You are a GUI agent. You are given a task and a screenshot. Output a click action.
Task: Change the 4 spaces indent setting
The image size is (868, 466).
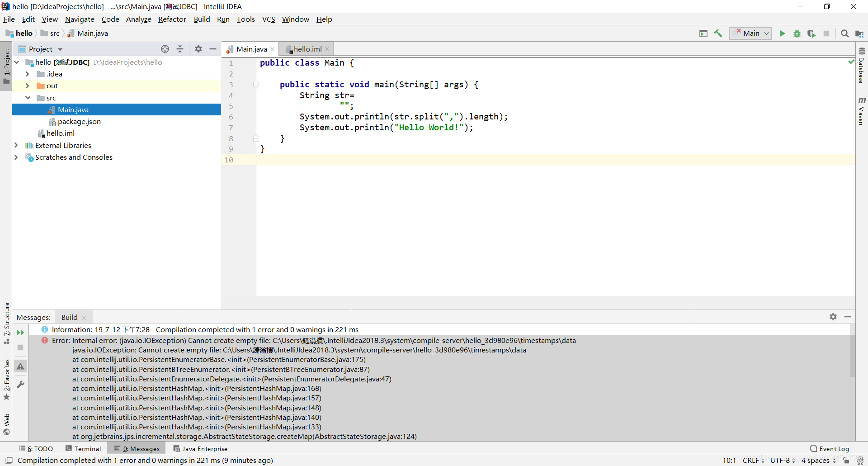tap(818, 460)
